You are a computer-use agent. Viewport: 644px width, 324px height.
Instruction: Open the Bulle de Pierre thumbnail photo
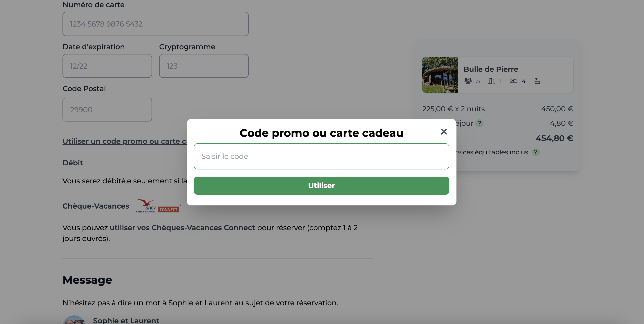click(440, 74)
